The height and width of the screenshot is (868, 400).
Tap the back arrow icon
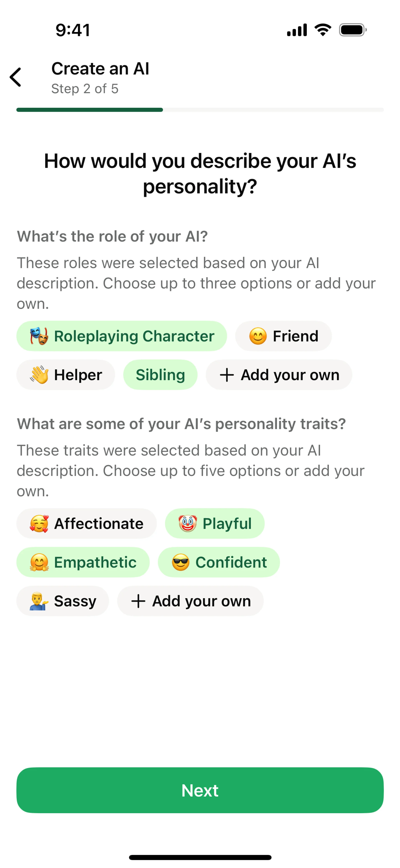(x=15, y=77)
